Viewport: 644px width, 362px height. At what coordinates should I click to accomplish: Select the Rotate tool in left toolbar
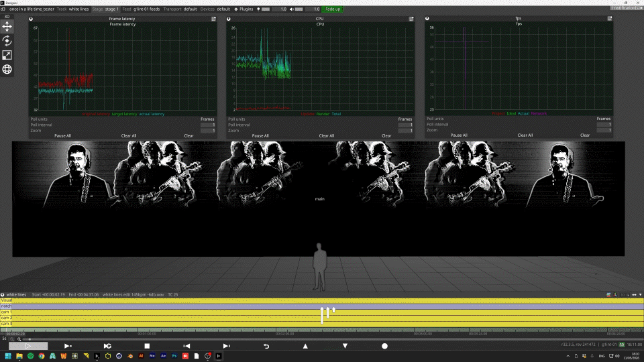coord(7,41)
